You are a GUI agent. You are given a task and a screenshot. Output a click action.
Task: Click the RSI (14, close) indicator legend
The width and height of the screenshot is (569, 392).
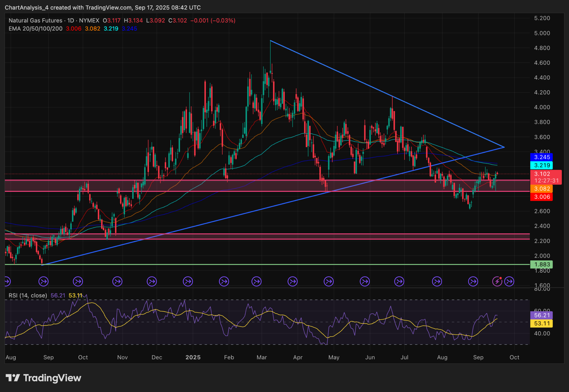(x=28, y=295)
